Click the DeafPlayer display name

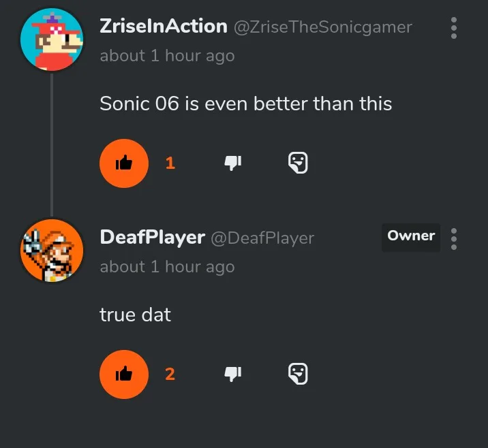(152, 237)
